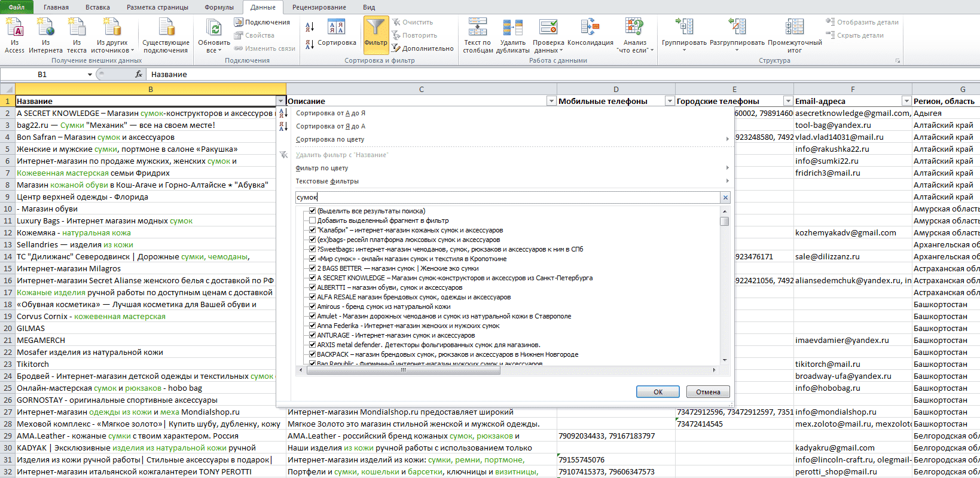Clear the filter search box with X
This screenshot has height=478, width=980.
(725, 197)
